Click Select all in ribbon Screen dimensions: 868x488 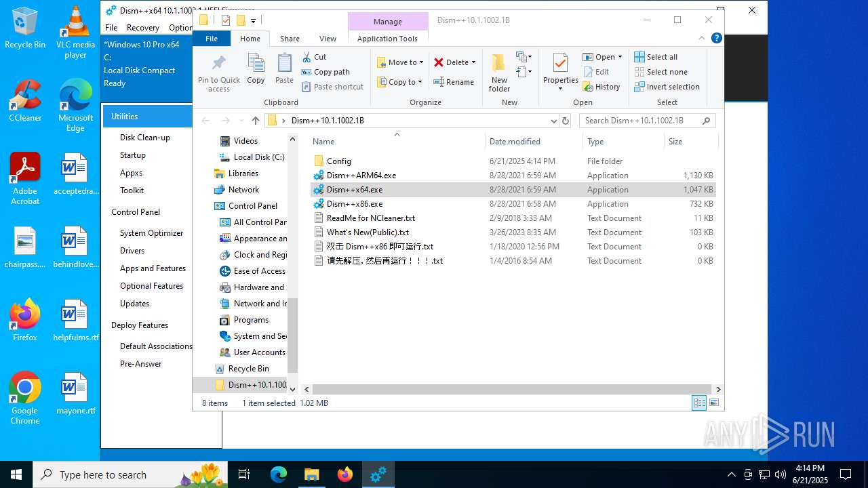[x=656, y=57]
